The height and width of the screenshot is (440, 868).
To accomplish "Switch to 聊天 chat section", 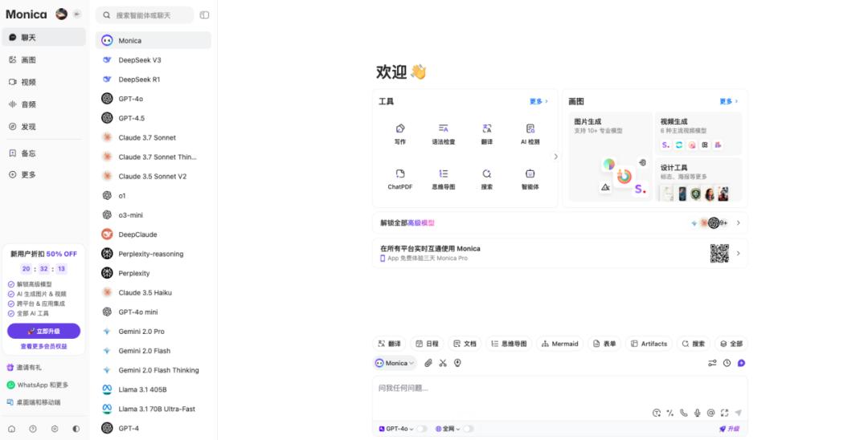I will (43, 38).
